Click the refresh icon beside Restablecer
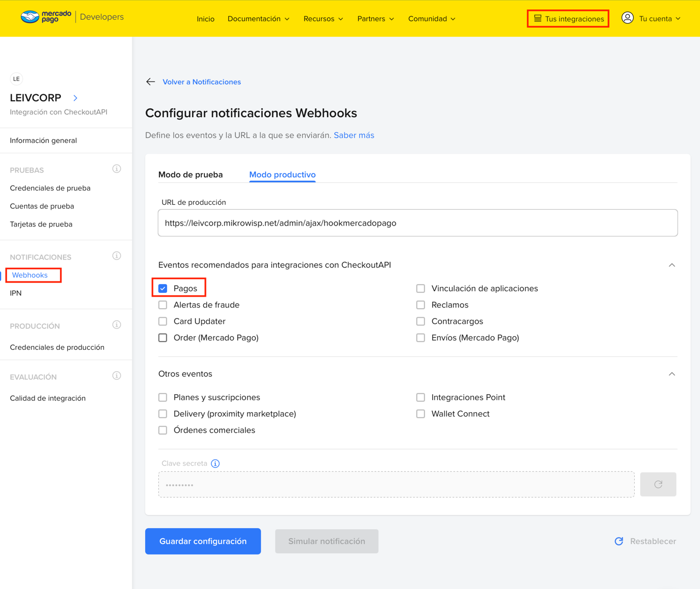This screenshot has width=700, height=589. [619, 541]
